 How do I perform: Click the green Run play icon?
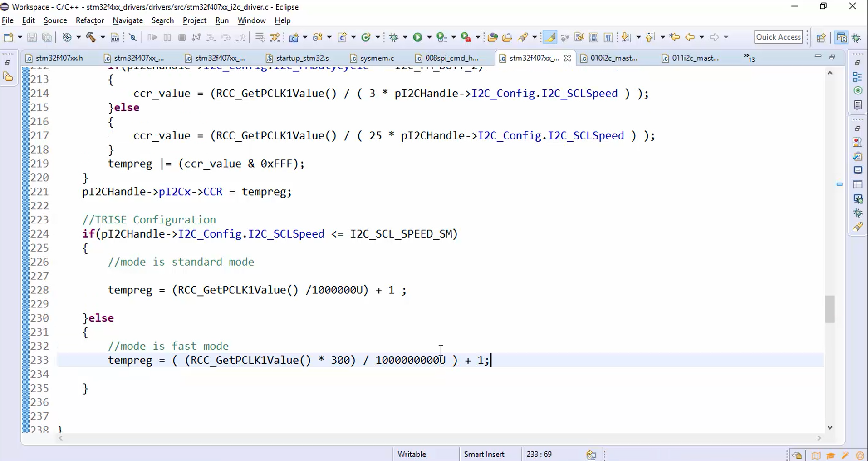click(x=417, y=37)
